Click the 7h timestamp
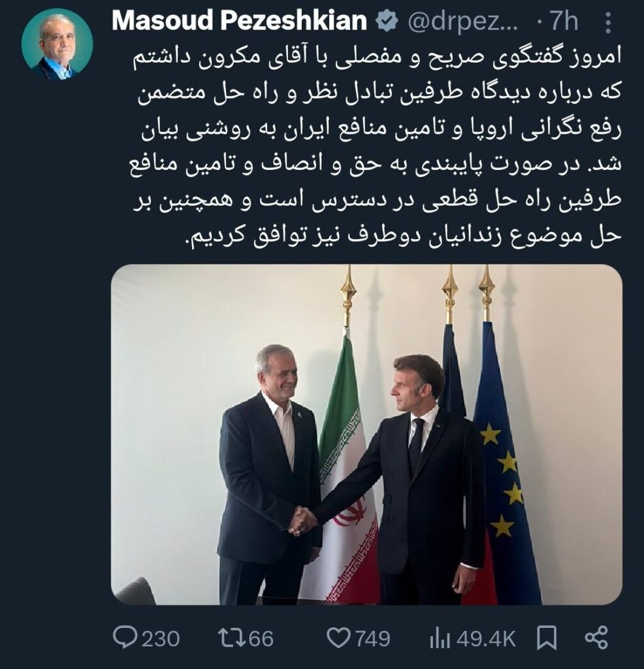Viewport: 644px width, 669px height. [x=563, y=23]
